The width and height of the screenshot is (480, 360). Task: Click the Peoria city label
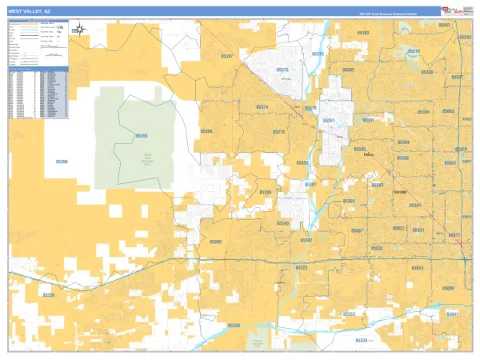pyautogui.click(x=369, y=155)
